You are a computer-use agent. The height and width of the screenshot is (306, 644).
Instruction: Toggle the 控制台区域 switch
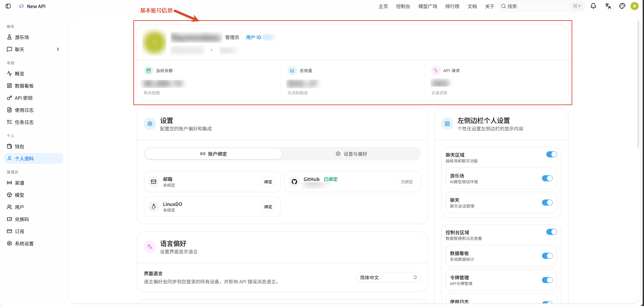(x=551, y=232)
